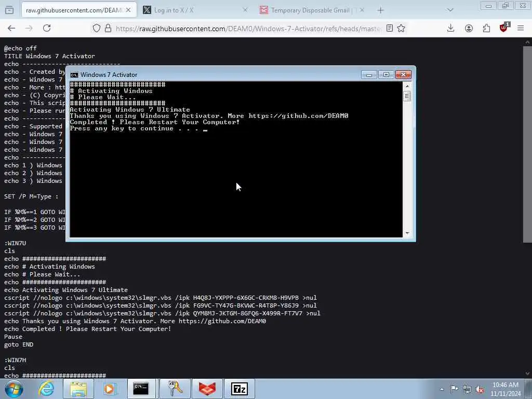Open Firefox View icon left of tabs

click(9, 10)
